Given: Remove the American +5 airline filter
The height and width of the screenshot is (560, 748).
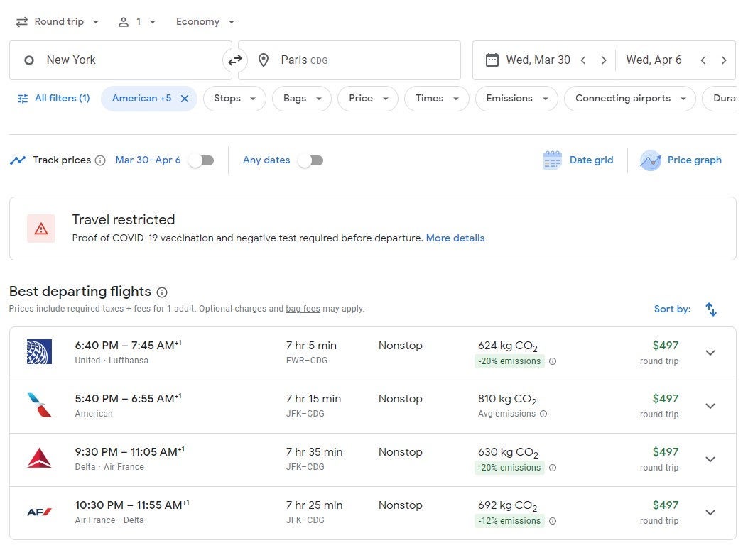Looking at the screenshot, I should point(185,99).
